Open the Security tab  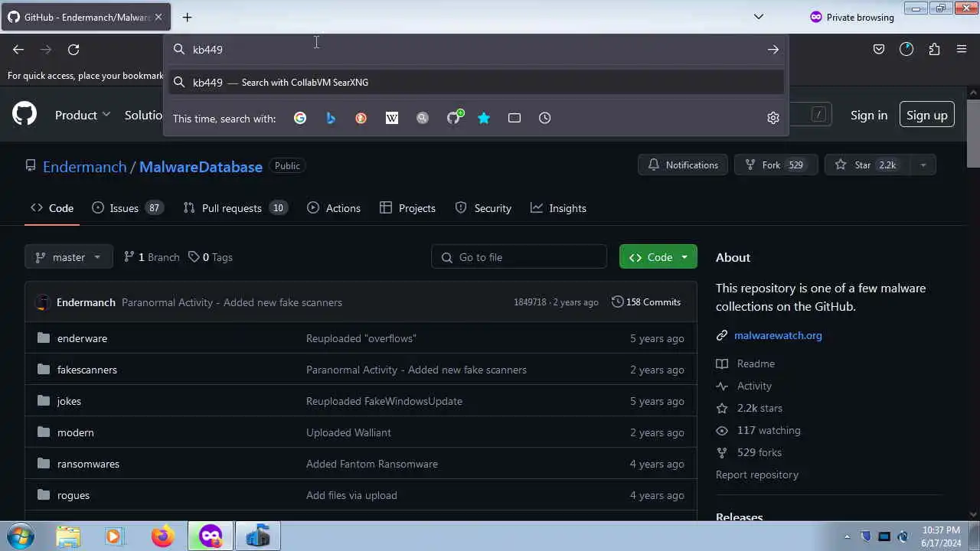[x=483, y=208]
